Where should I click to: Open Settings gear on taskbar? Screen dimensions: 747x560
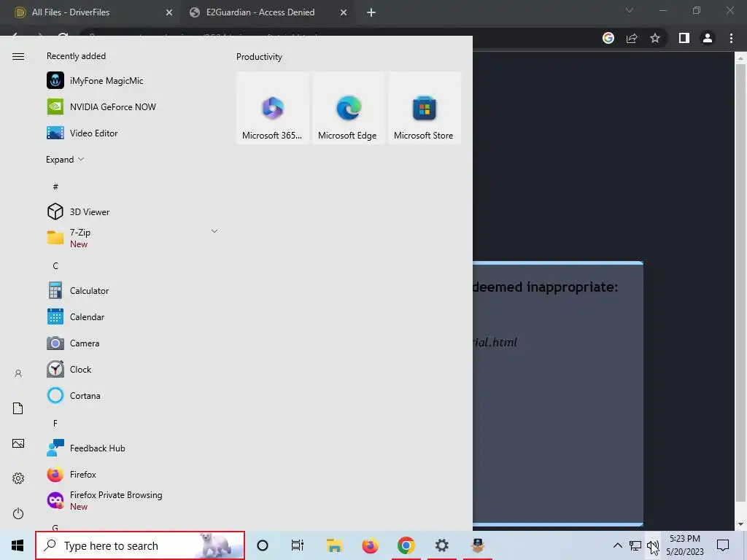441,545
